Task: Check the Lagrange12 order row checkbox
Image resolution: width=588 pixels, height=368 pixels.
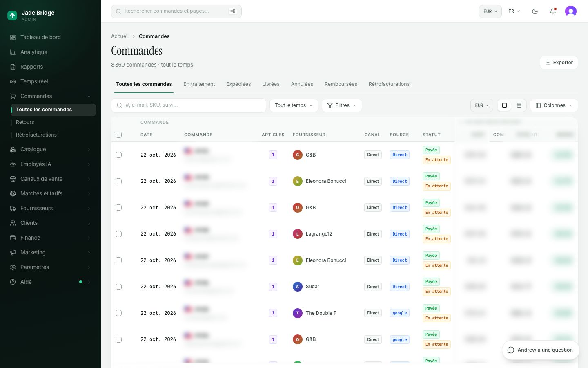Action: 119,234
